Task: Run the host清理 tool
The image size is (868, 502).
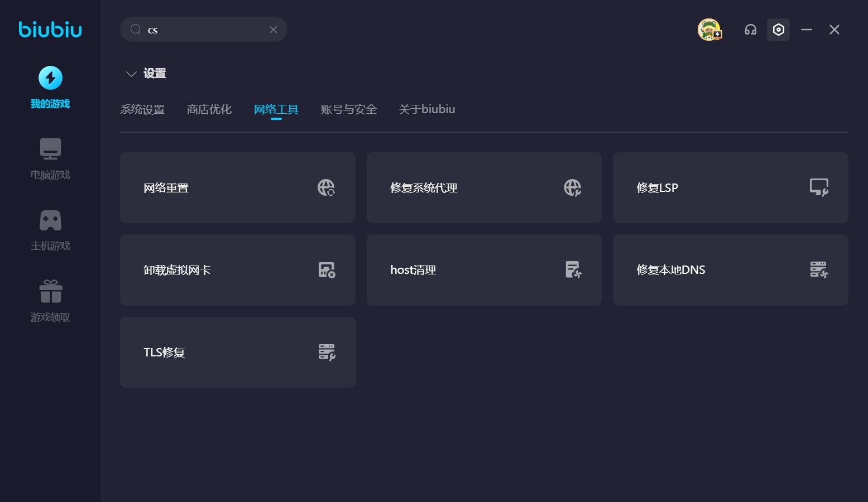Action: click(x=484, y=270)
